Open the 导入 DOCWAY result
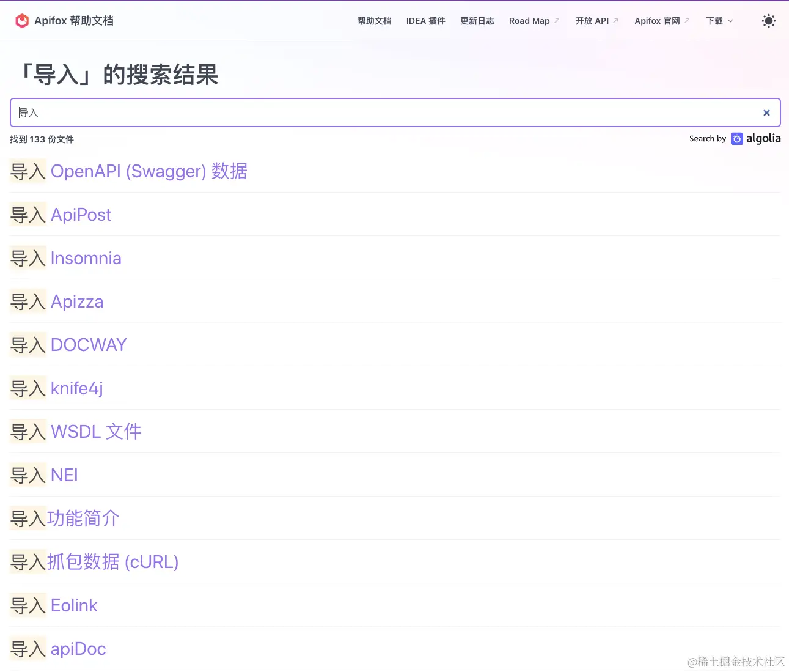Image resolution: width=789 pixels, height=672 pixels. (68, 345)
